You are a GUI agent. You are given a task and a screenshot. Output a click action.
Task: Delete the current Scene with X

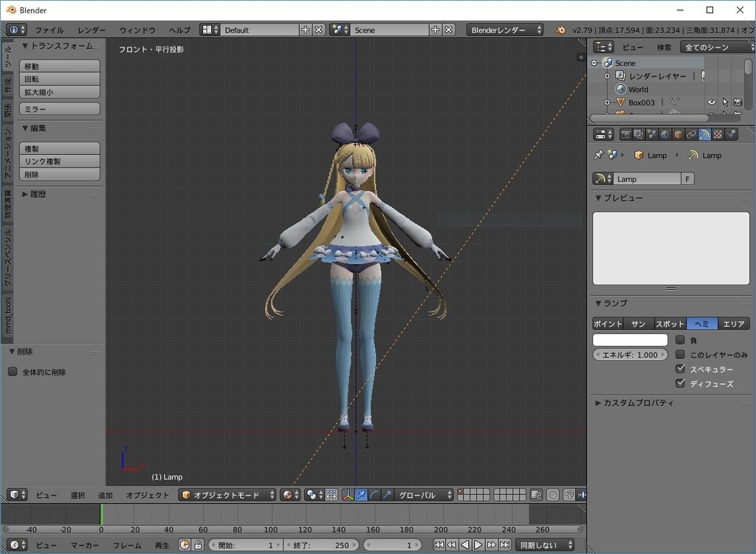448,30
